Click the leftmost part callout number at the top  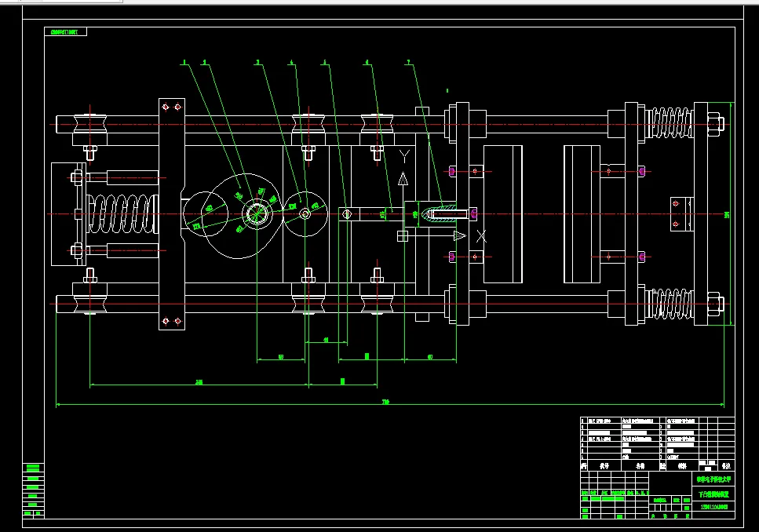coord(184,62)
